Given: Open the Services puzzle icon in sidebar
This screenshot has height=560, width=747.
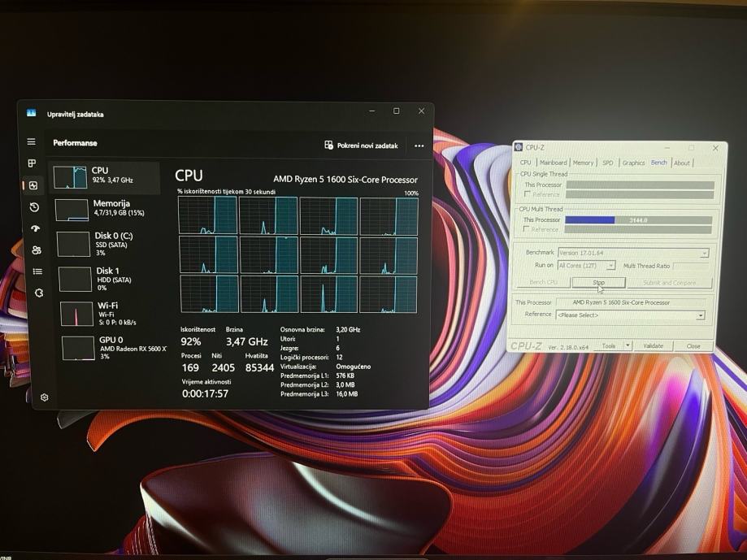Looking at the screenshot, I should (38, 293).
